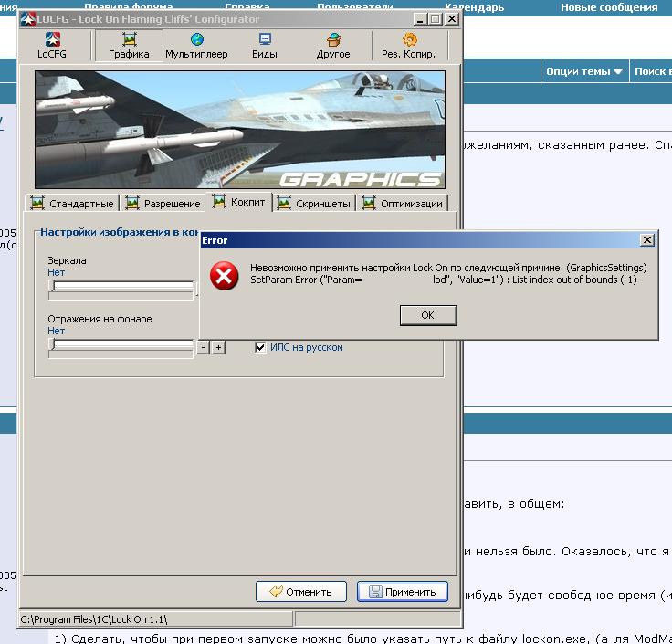The height and width of the screenshot is (644, 672).
Task: Click the red error icon in Error dialog
Action: (224, 276)
